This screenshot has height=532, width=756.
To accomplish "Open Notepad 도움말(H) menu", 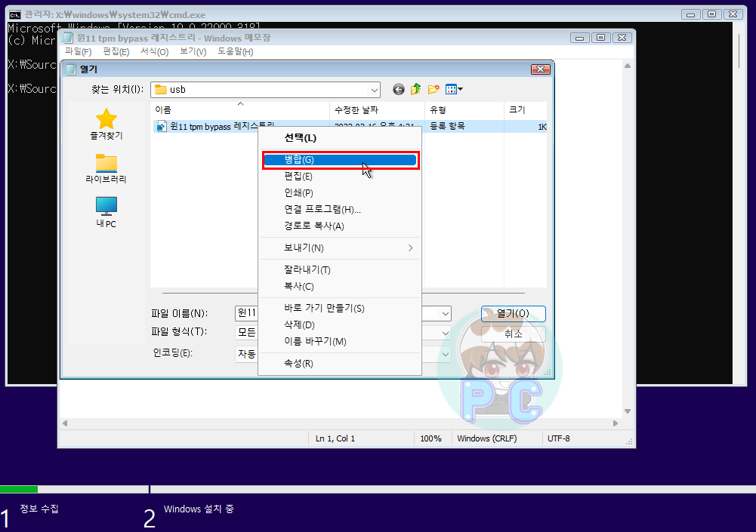I will (236, 51).
